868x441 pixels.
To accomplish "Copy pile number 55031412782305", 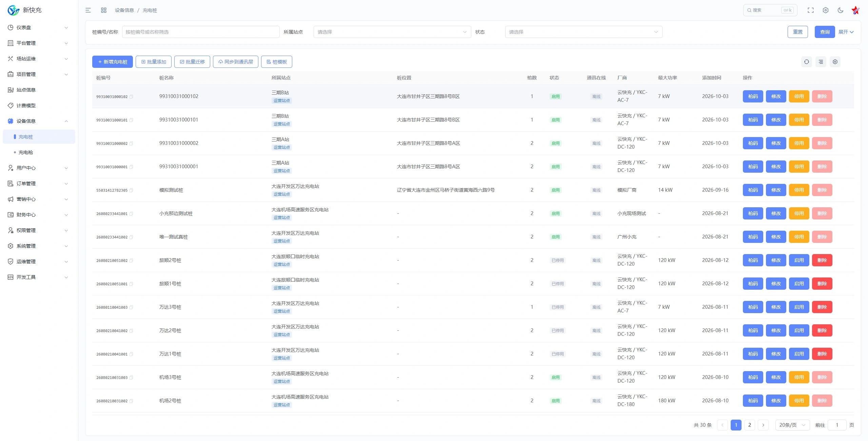I will (x=131, y=190).
